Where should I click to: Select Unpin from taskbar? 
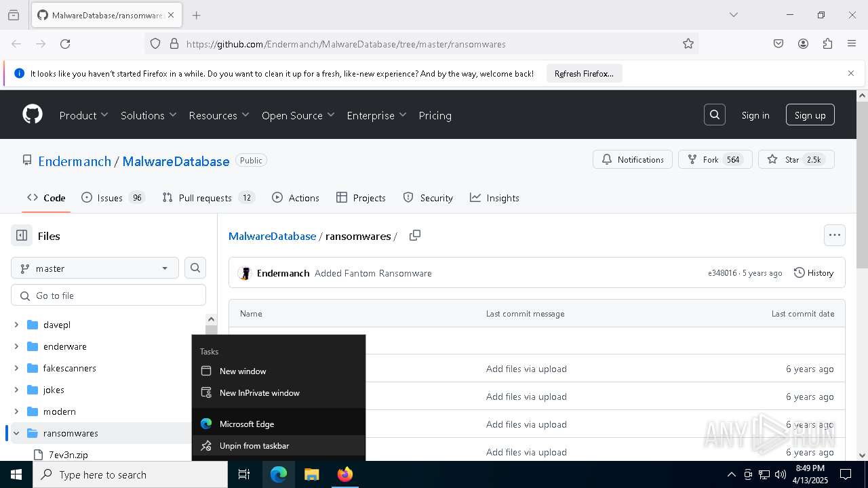point(279,446)
